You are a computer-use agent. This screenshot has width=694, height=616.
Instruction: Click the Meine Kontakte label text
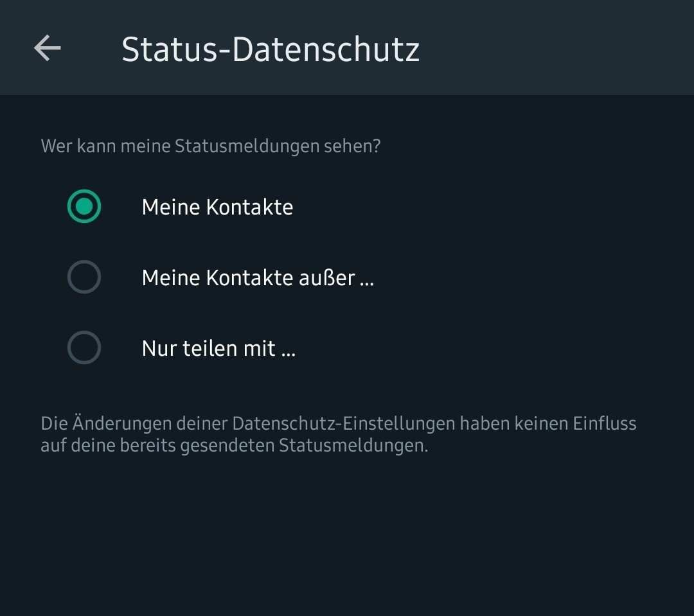coord(217,207)
